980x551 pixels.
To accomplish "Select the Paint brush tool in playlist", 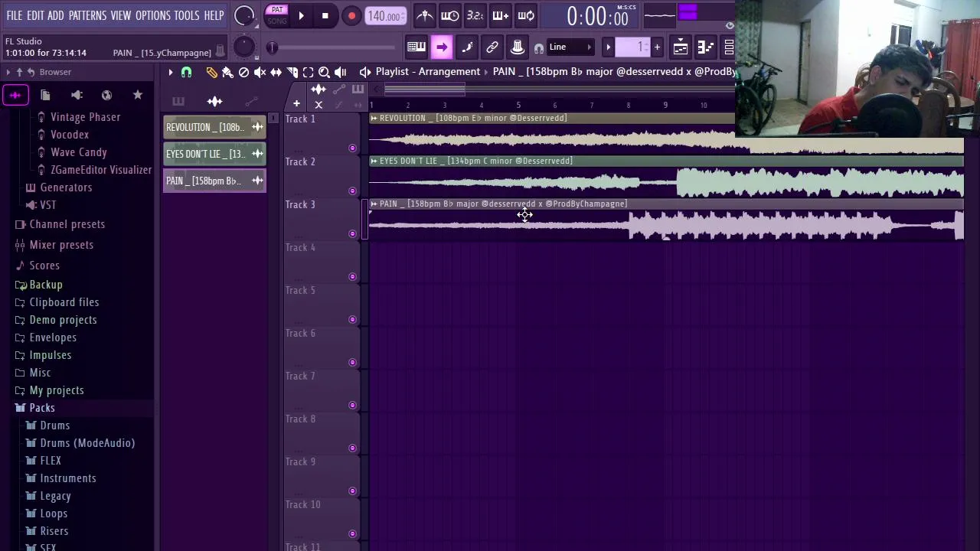I will pos(227,72).
